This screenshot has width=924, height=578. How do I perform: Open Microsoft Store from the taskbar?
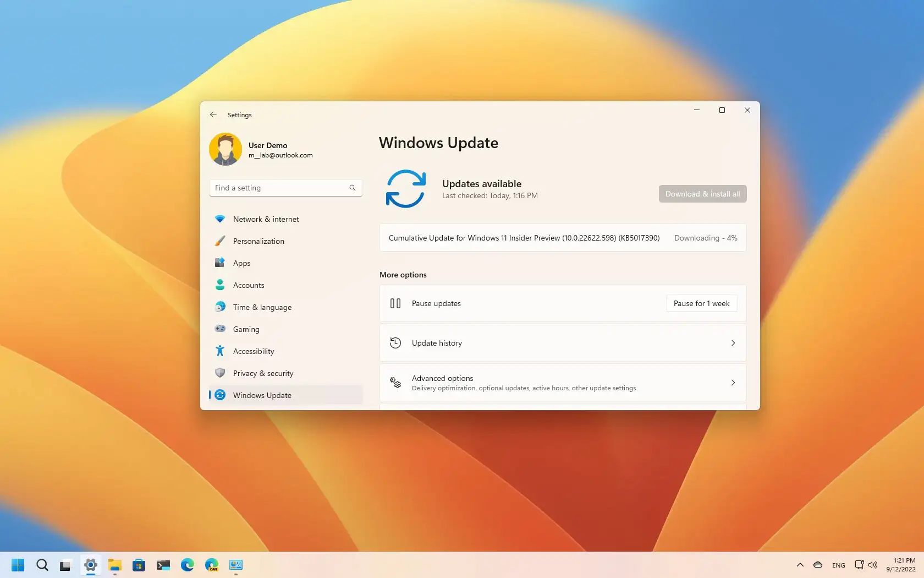click(139, 565)
